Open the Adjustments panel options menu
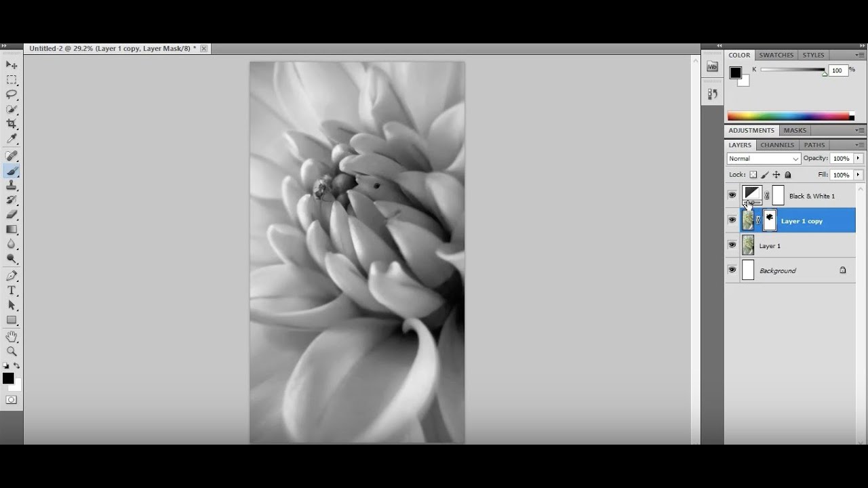The height and width of the screenshot is (488, 868). tap(860, 130)
